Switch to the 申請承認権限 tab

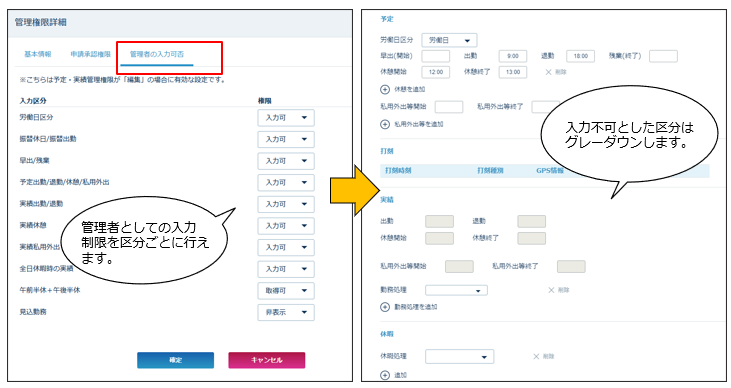[x=90, y=54]
